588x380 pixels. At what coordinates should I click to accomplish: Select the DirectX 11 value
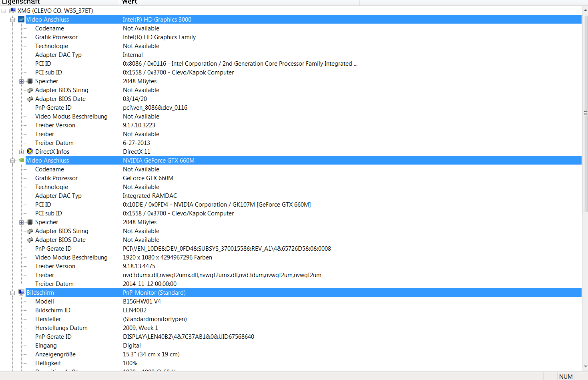(136, 152)
